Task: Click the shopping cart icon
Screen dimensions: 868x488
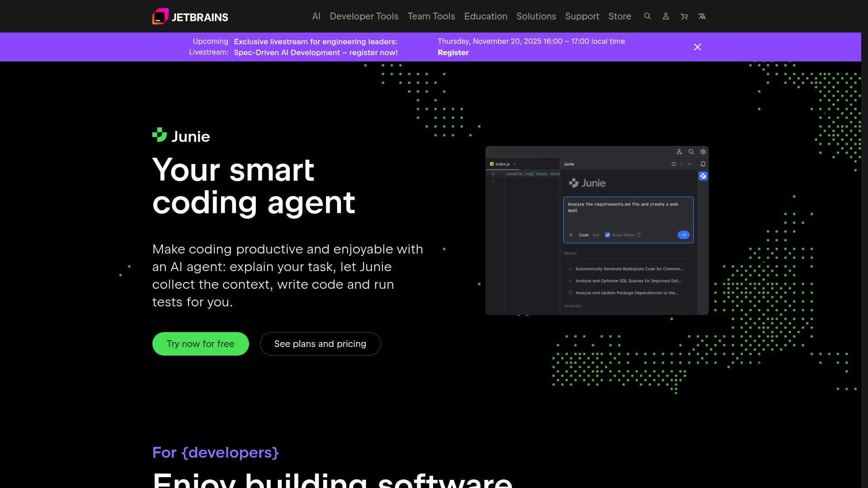Action: (x=684, y=16)
